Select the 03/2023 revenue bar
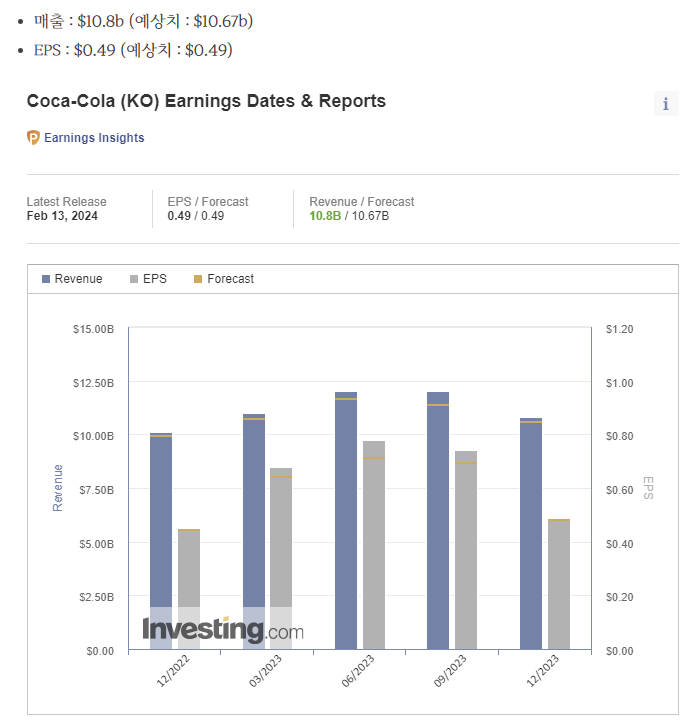The width and height of the screenshot is (694, 725). point(254,532)
